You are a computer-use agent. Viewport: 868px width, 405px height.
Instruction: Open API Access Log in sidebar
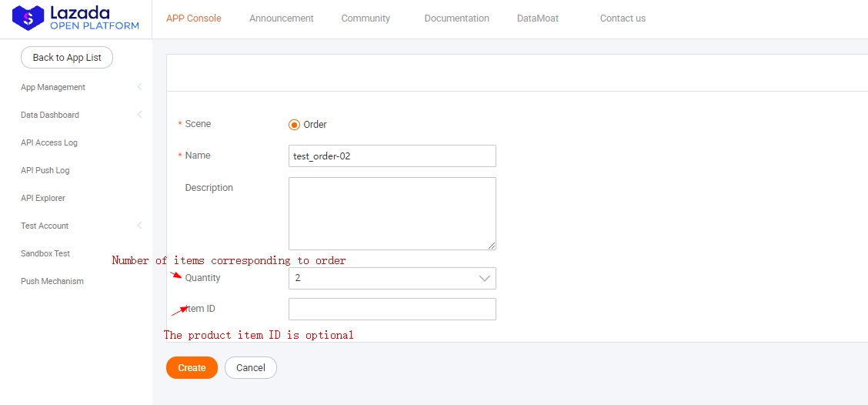point(49,142)
